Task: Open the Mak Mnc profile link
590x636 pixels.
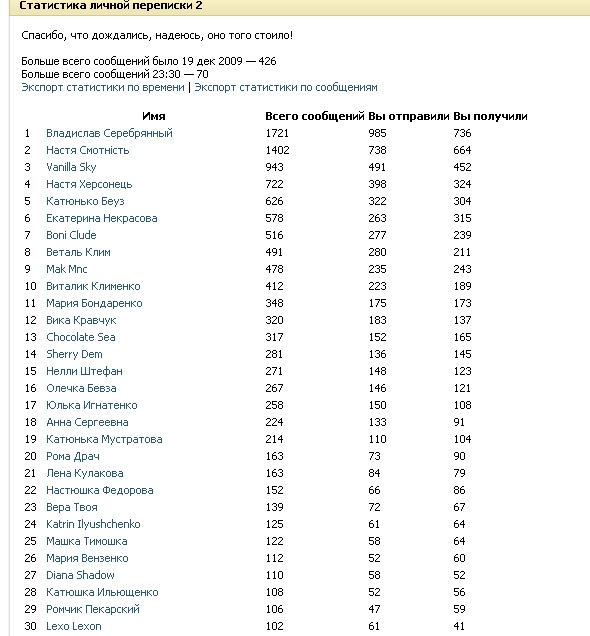Action: (x=67, y=269)
